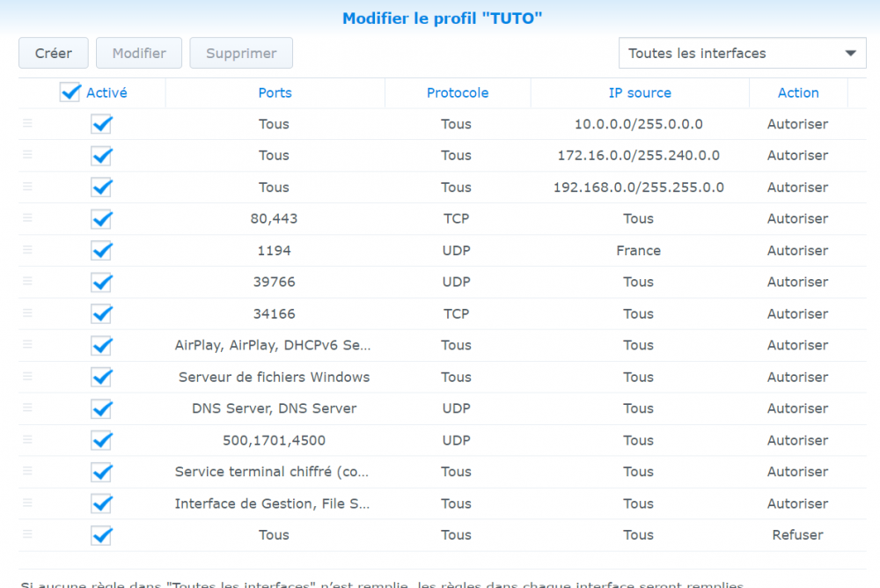The width and height of the screenshot is (880, 588).
Task: Toggle the Activé header checkbox
Action: [70, 92]
